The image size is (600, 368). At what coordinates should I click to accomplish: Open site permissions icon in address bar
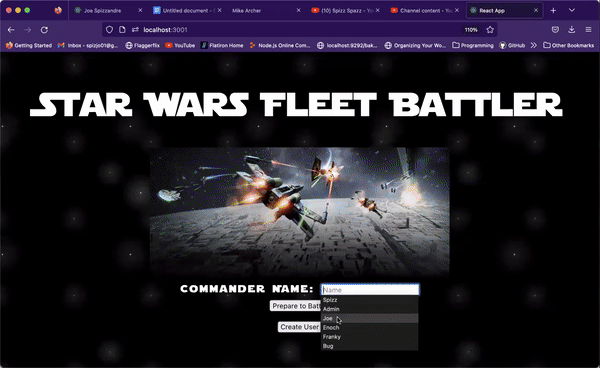pos(135,30)
